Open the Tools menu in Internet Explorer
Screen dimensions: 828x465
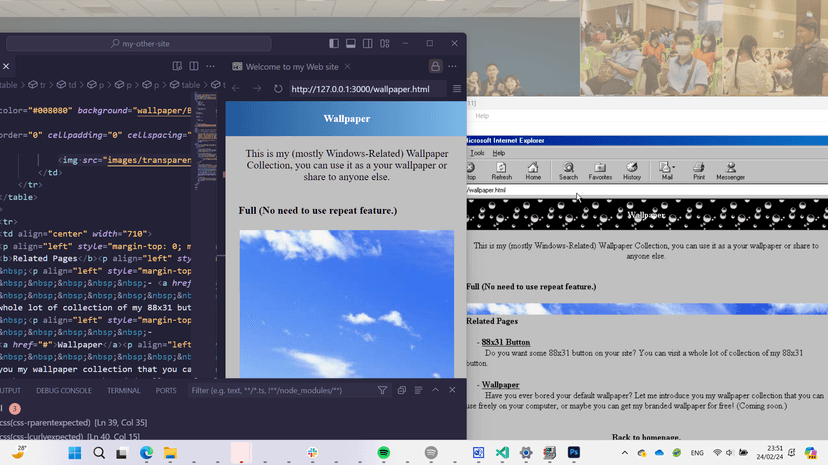tap(477, 153)
